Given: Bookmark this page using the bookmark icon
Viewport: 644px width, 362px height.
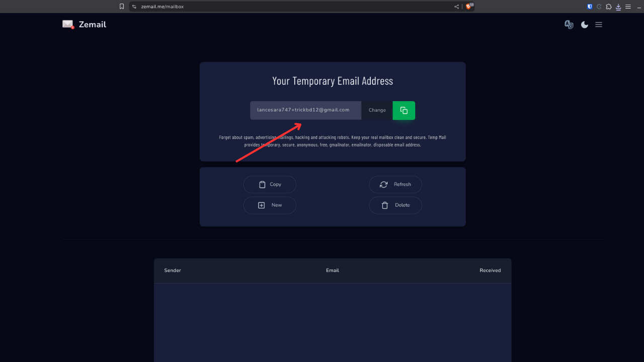Looking at the screenshot, I should tap(122, 7).
